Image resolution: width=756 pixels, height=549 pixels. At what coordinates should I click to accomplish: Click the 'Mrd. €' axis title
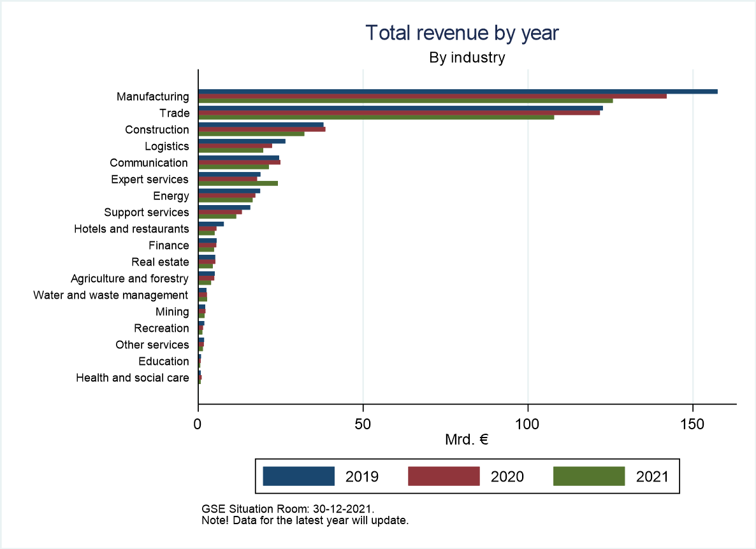pos(467,439)
